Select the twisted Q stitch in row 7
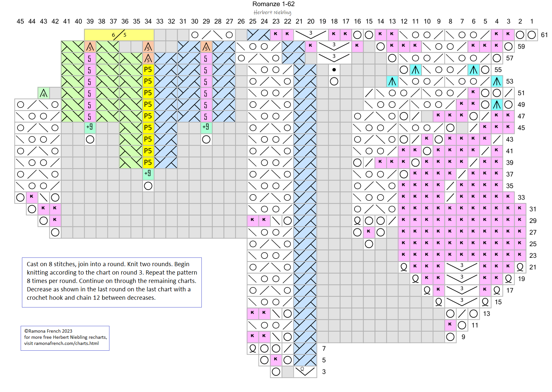The width and height of the screenshot is (552, 392). click(253, 348)
